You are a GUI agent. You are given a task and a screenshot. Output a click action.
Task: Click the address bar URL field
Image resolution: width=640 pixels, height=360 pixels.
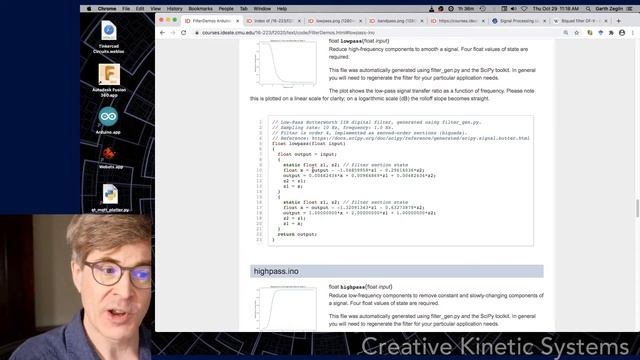click(x=376, y=33)
